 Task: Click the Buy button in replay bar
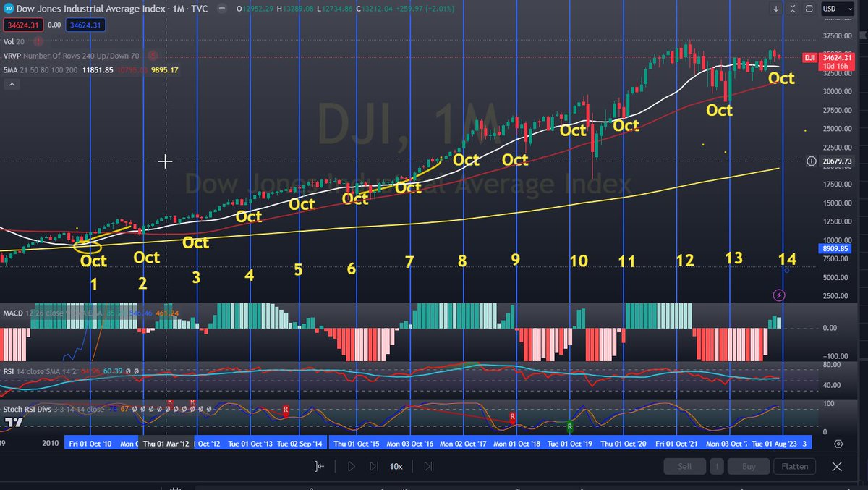coord(748,466)
